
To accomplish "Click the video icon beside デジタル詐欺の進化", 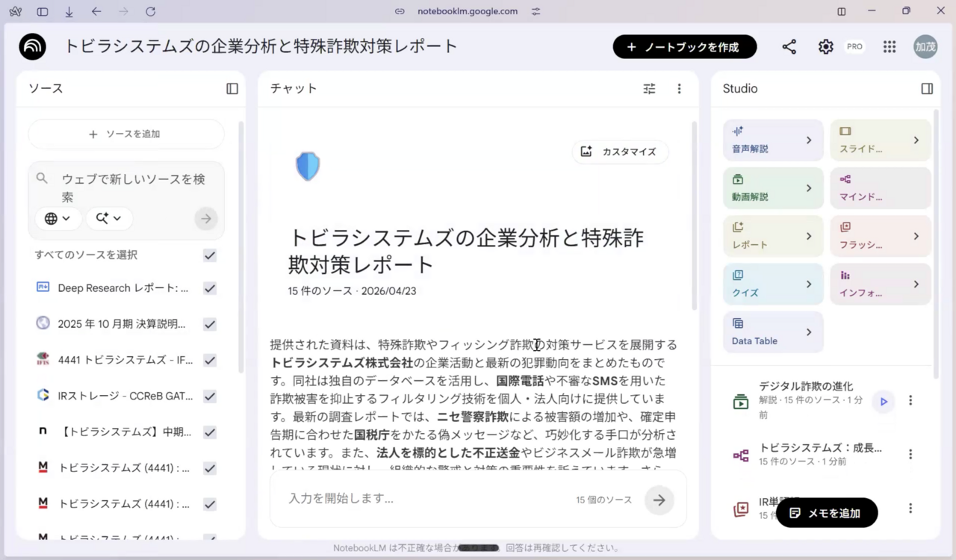I will [x=741, y=402].
